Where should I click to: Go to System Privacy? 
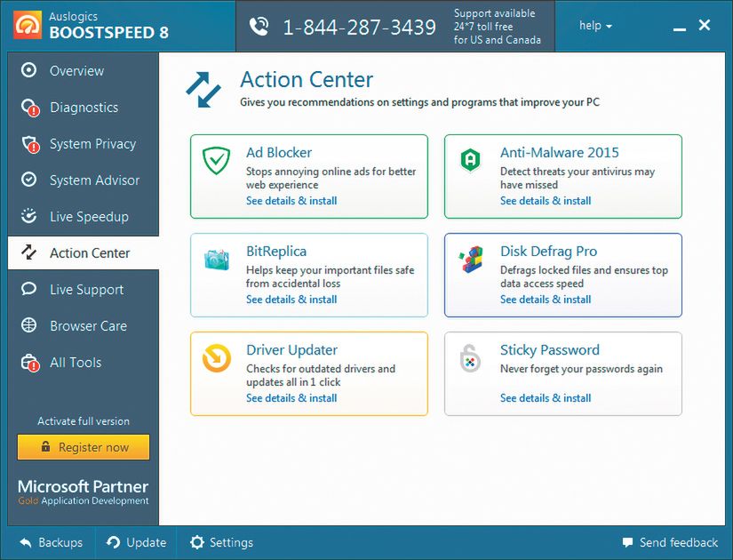(84, 144)
